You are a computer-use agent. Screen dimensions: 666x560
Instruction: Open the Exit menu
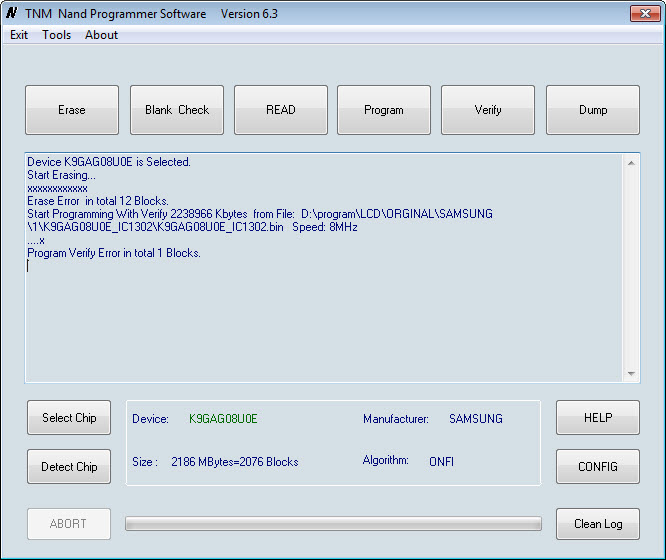[x=19, y=35]
